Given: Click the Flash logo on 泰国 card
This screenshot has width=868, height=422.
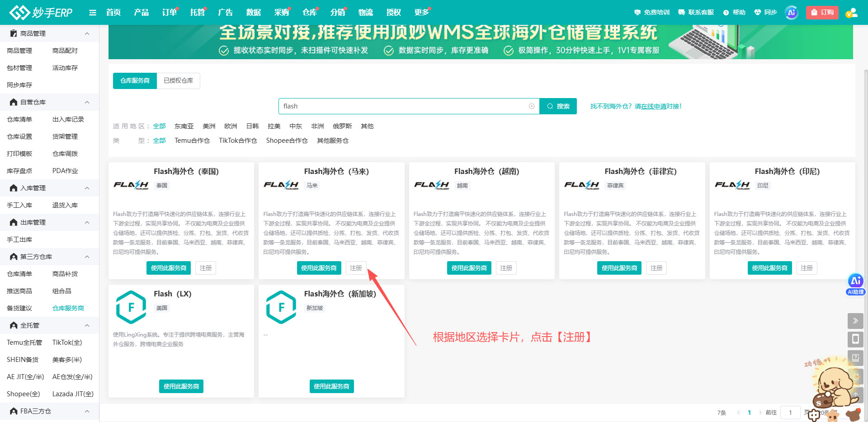Looking at the screenshot, I should click(131, 185).
